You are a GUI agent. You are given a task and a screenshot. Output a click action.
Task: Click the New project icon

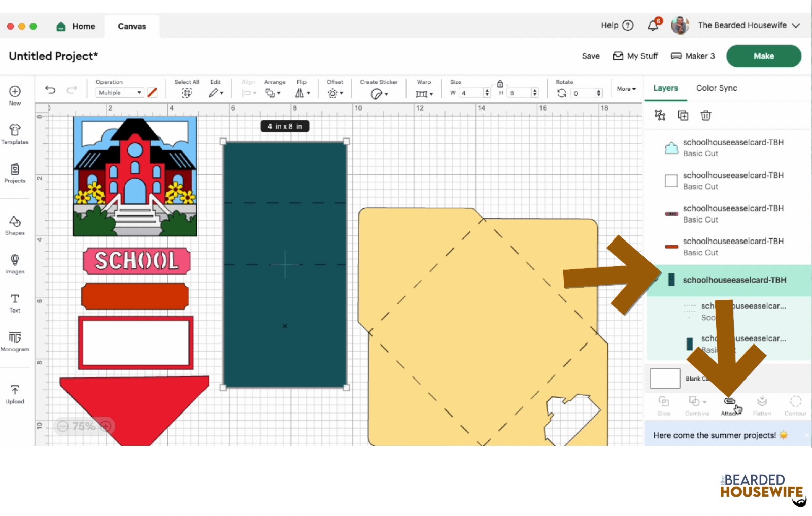pos(15,95)
